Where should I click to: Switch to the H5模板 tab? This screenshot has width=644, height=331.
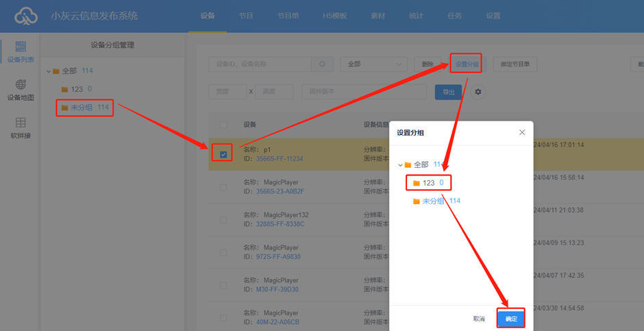point(335,16)
